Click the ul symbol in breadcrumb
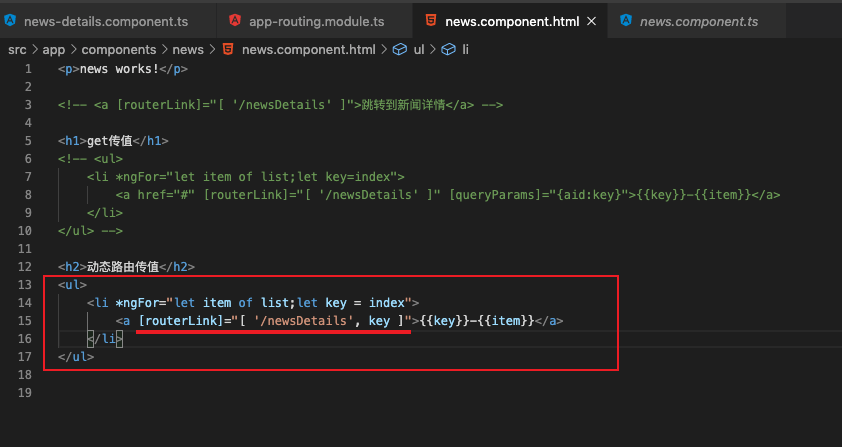842x447 pixels. click(x=419, y=50)
